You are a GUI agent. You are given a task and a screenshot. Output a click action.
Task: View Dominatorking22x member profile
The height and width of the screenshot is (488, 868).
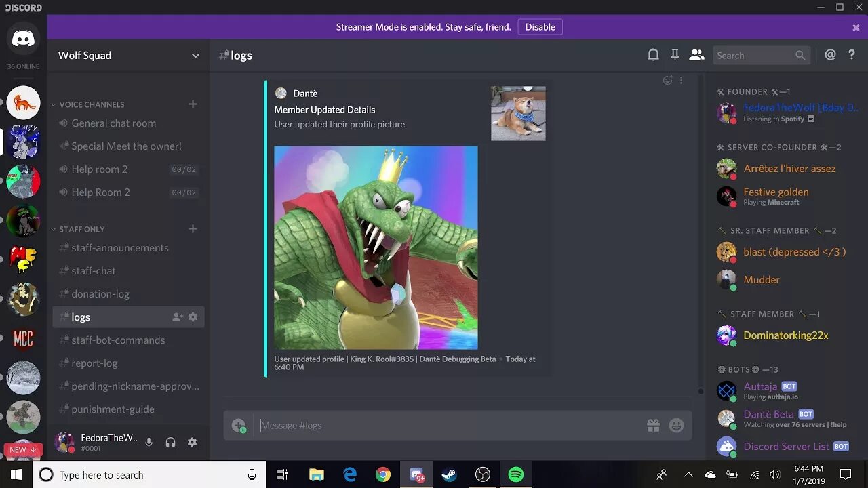point(787,335)
